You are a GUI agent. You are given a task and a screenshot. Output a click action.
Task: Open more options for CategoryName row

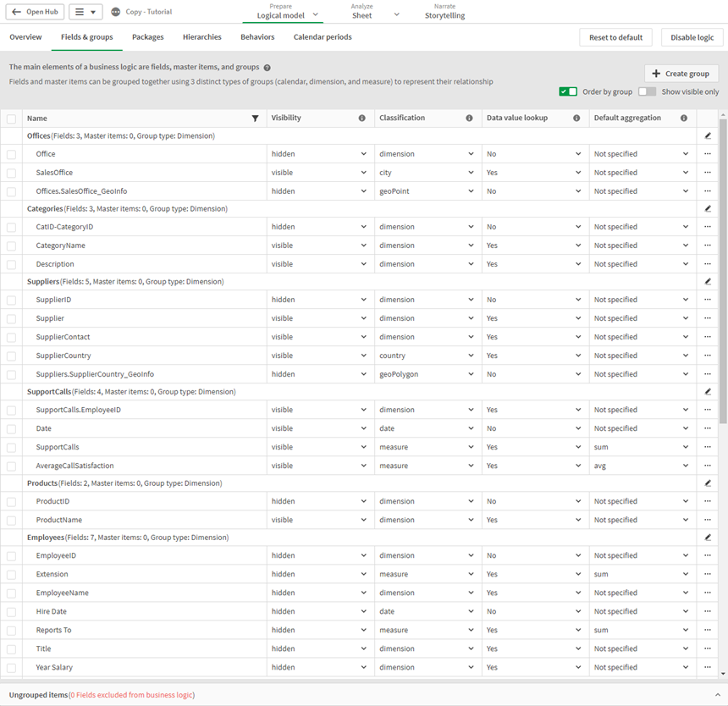pyautogui.click(x=708, y=245)
